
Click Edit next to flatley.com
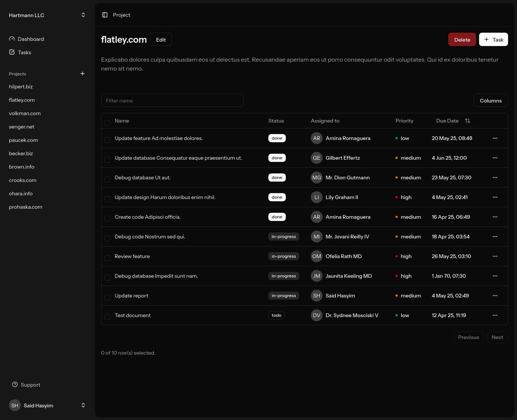[161, 40]
